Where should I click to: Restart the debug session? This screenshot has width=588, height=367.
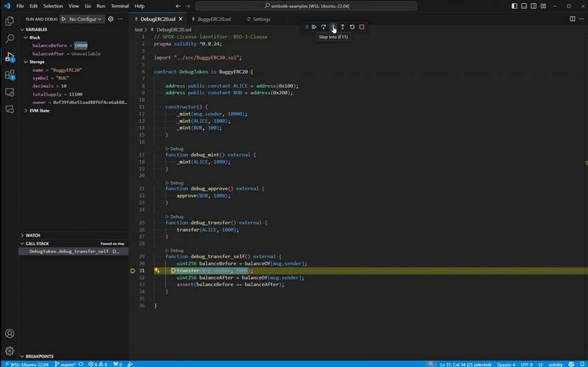[352, 27]
